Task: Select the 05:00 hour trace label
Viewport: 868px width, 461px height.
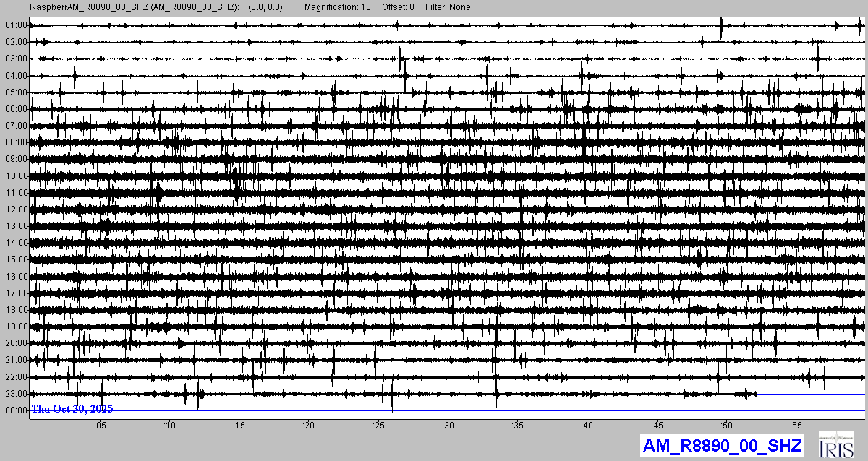Action: [15, 92]
